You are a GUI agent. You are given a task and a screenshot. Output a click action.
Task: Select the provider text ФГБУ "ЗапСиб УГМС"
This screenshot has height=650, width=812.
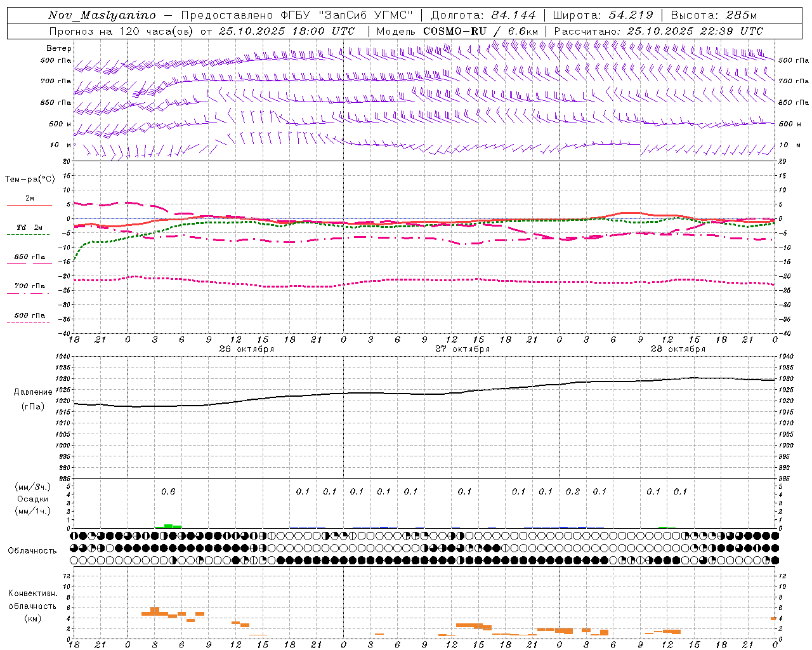click(x=347, y=15)
